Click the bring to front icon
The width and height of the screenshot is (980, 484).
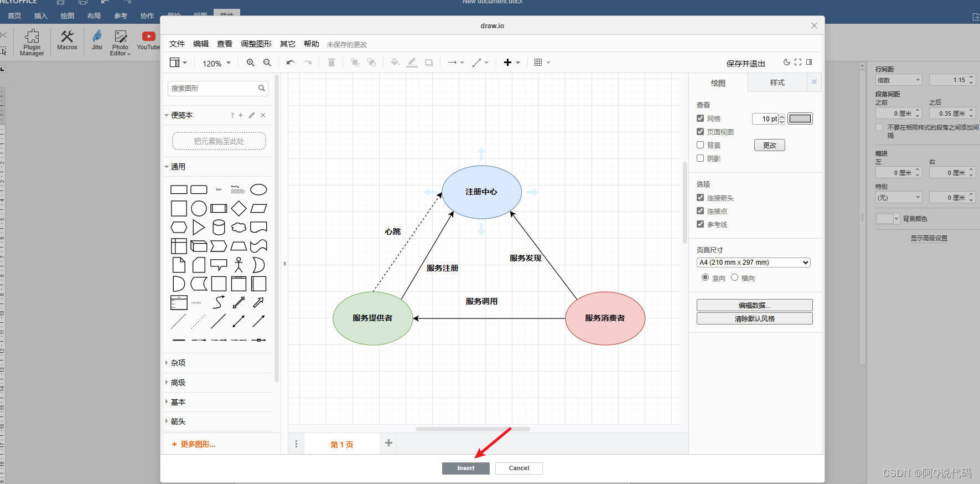355,63
